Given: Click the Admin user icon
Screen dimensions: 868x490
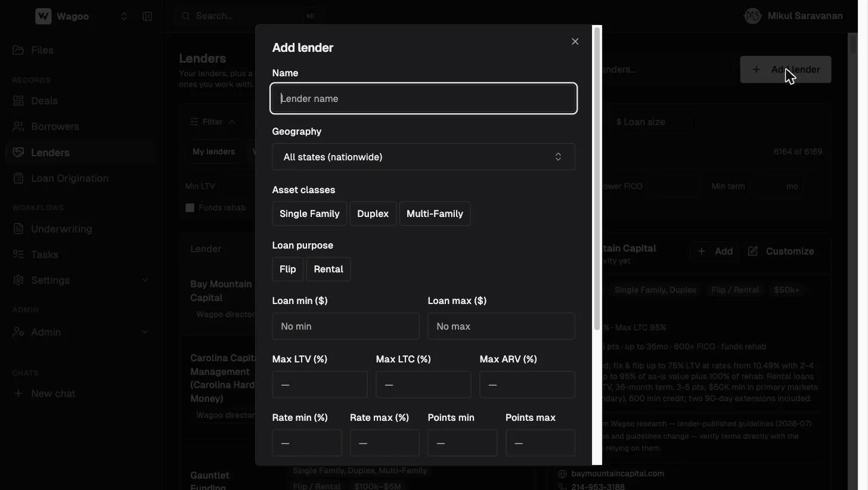Looking at the screenshot, I should (x=18, y=332).
